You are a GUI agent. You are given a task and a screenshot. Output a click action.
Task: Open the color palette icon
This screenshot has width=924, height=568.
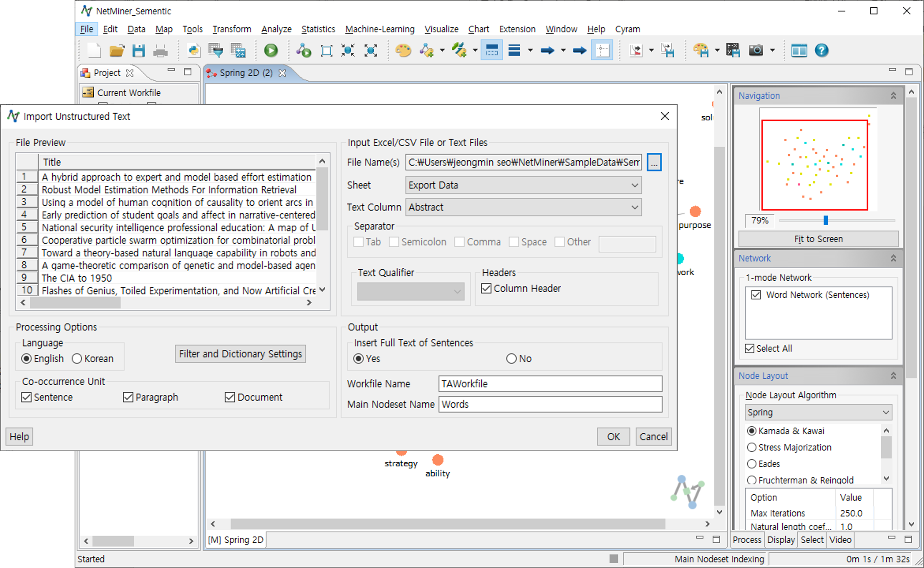pyautogui.click(x=403, y=50)
